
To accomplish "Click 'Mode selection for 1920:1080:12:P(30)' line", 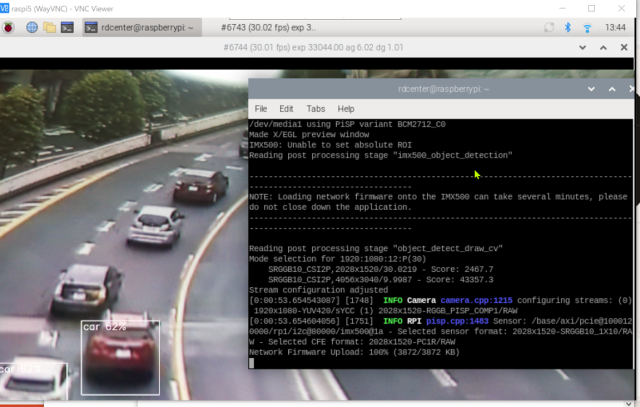I will tap(338, 259).
